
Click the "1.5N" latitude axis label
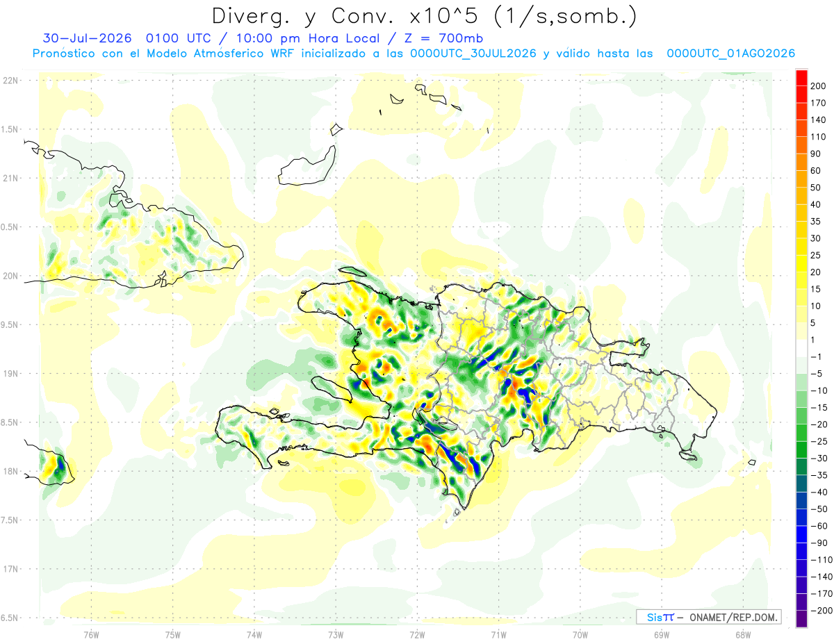coord(9,129)
